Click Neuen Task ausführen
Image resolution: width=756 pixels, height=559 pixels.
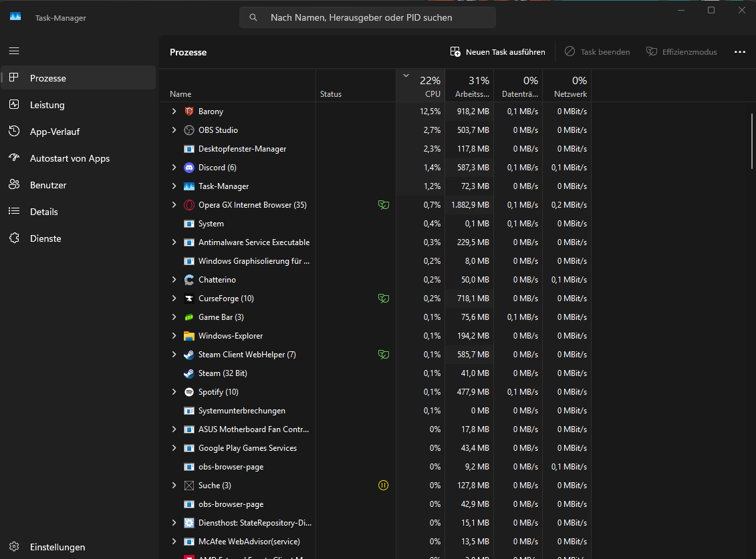click(x=497, y=52)
